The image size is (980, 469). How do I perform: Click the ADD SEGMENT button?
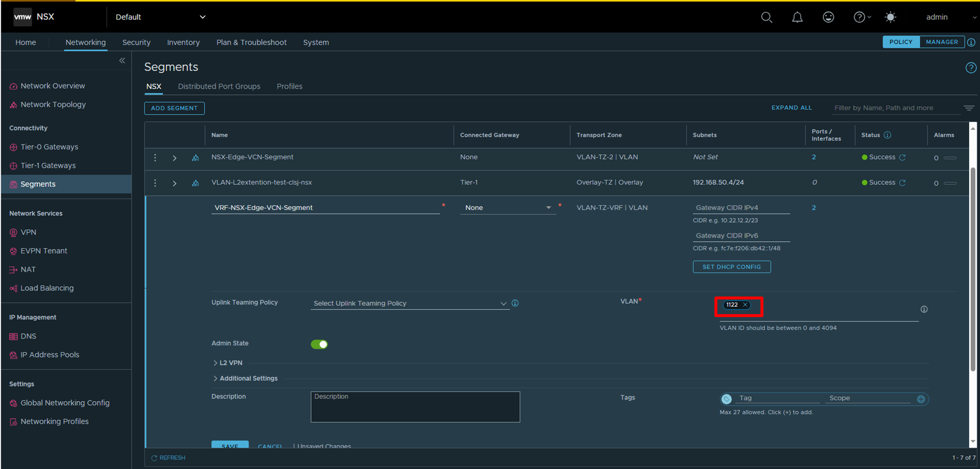174,108
